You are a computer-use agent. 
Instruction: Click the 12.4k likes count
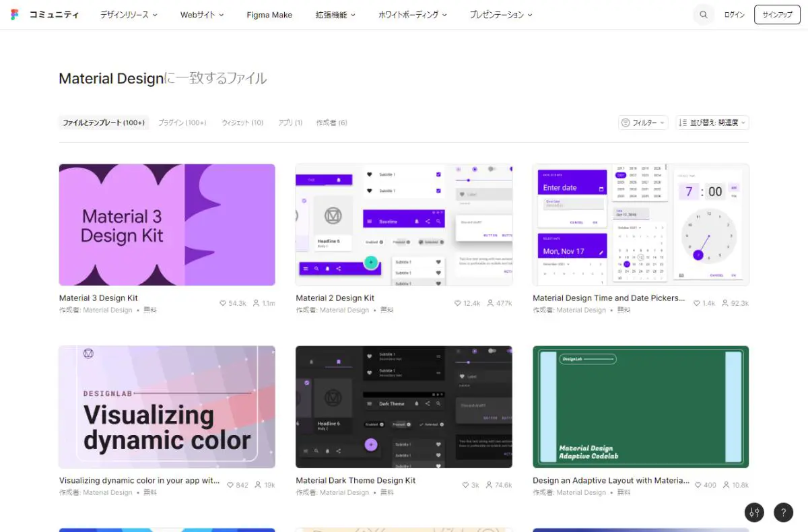(472, 304)
